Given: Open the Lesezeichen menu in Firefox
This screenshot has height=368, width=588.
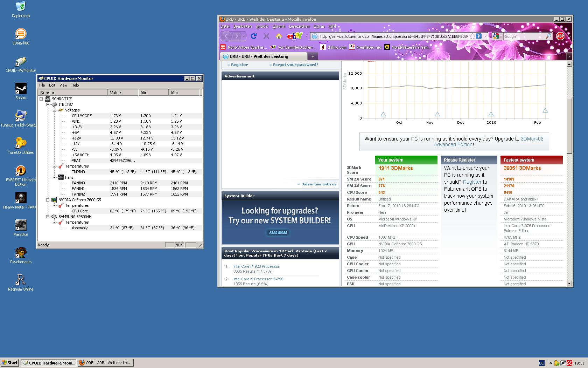Looking at the screenshot, I should click(x=299, y=26).
